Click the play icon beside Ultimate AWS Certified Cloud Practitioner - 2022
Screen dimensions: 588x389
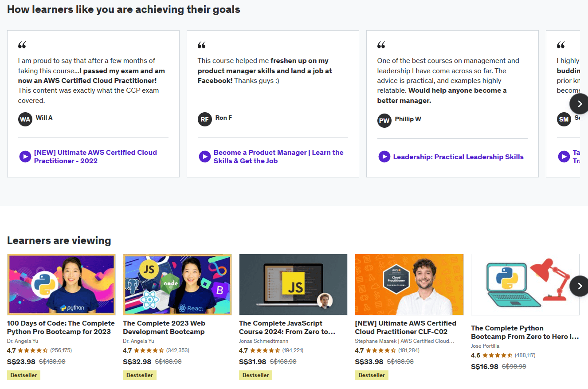[25, 157]
